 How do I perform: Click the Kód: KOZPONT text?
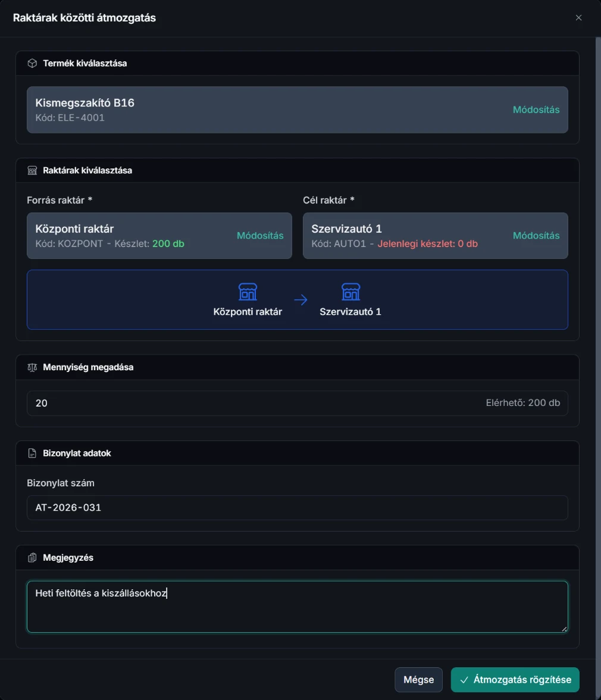point(69,244)
